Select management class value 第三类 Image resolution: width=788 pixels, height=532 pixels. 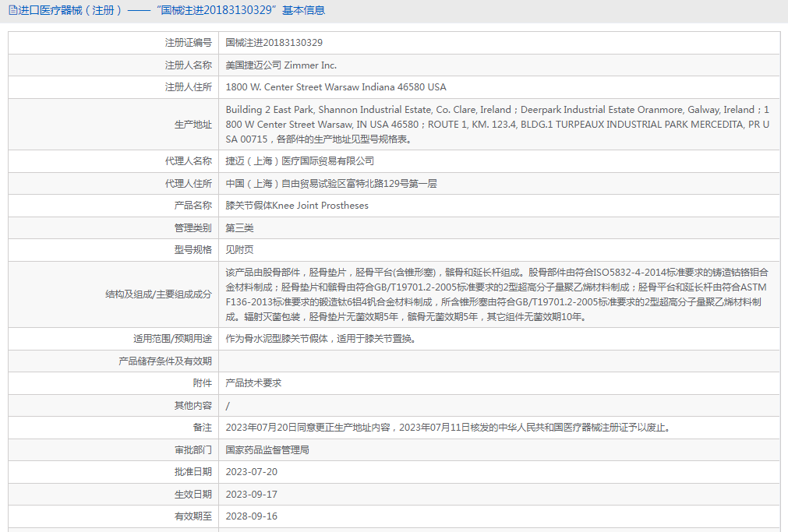239,227
